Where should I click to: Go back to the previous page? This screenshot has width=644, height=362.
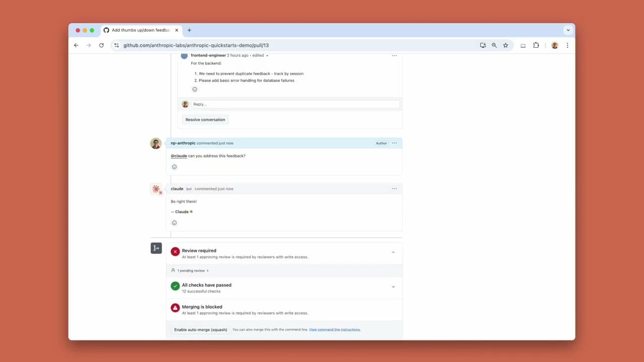click(x=76, y=45)
